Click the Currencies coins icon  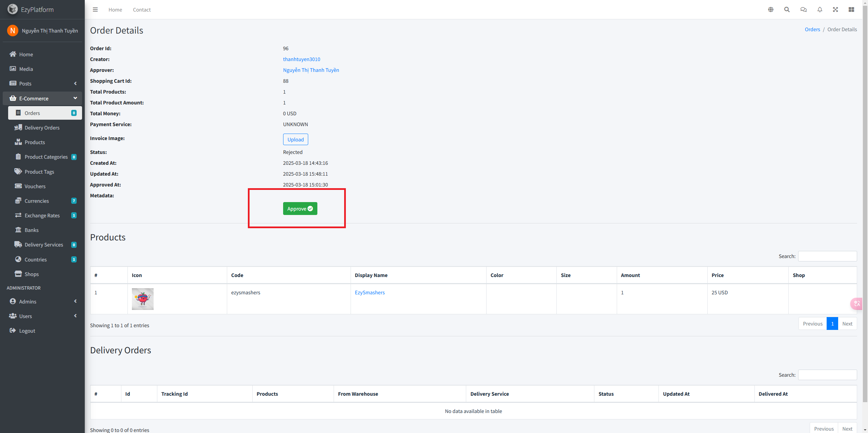click(x=18, y=201)
